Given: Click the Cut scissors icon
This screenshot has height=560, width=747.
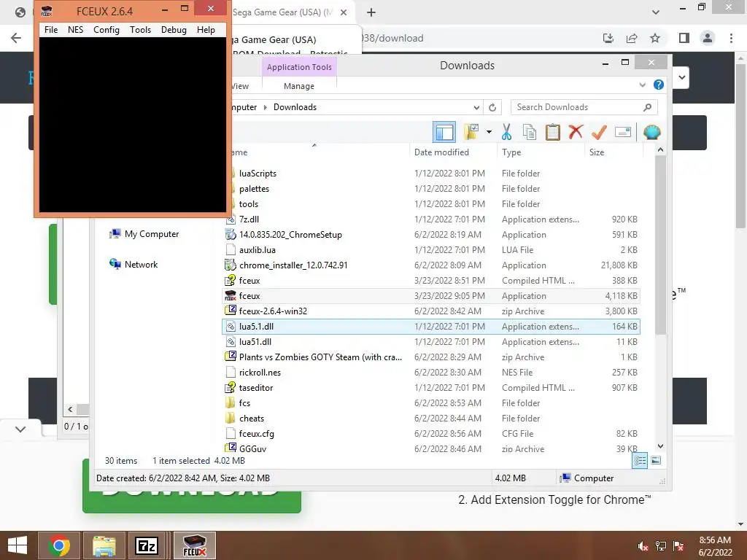Looking at the screenshot, I should [x=506, y=132].
